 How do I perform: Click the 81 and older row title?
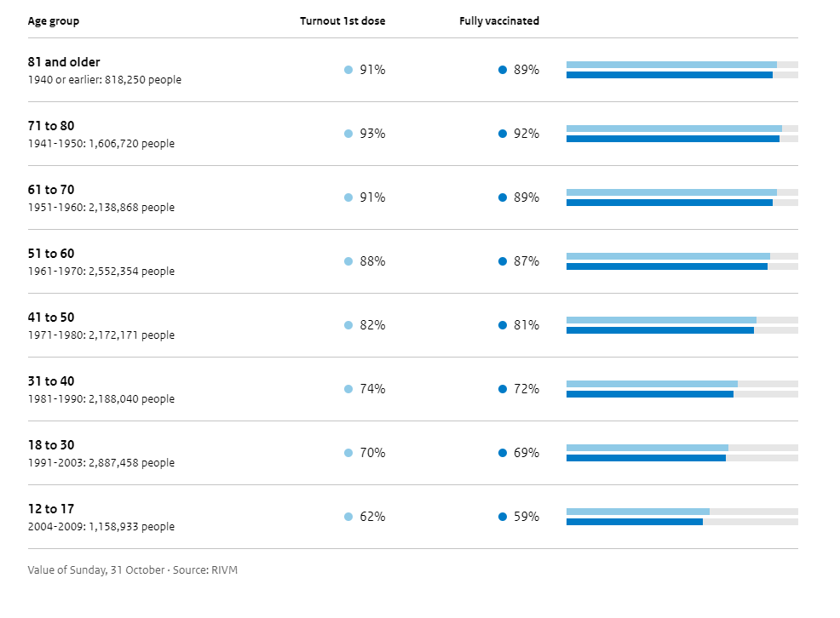64,62
